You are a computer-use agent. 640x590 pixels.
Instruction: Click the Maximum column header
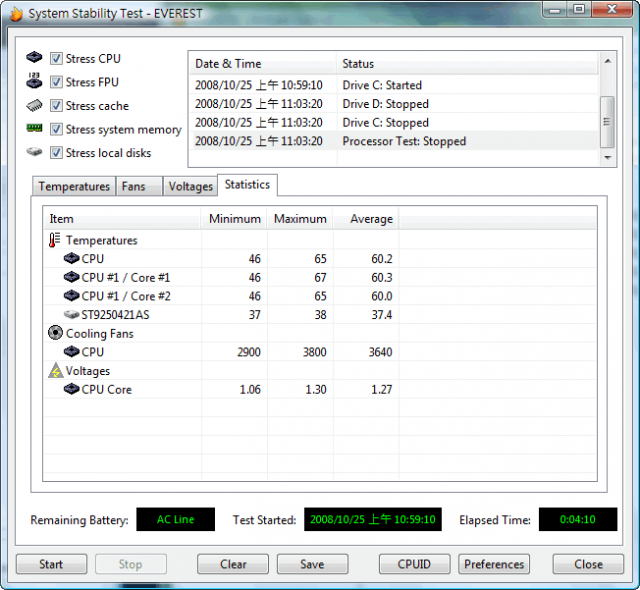[x=300, y=219]
